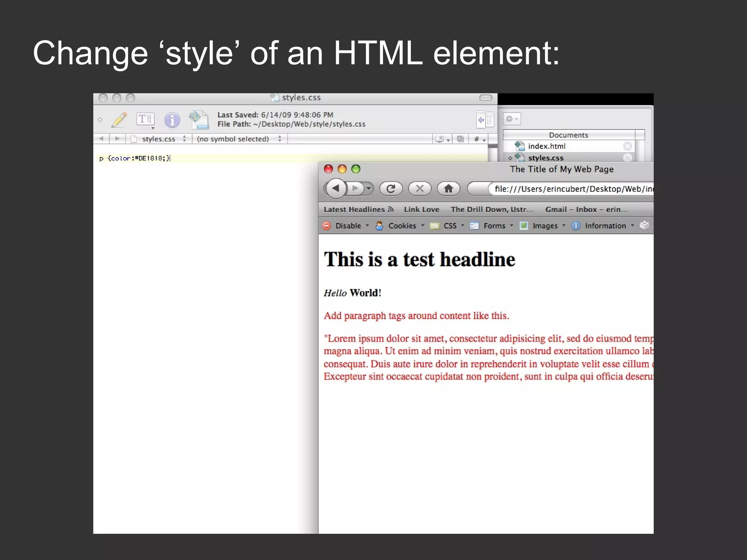Click the small diamond status icon in editor toolbar

coord(100,120)
